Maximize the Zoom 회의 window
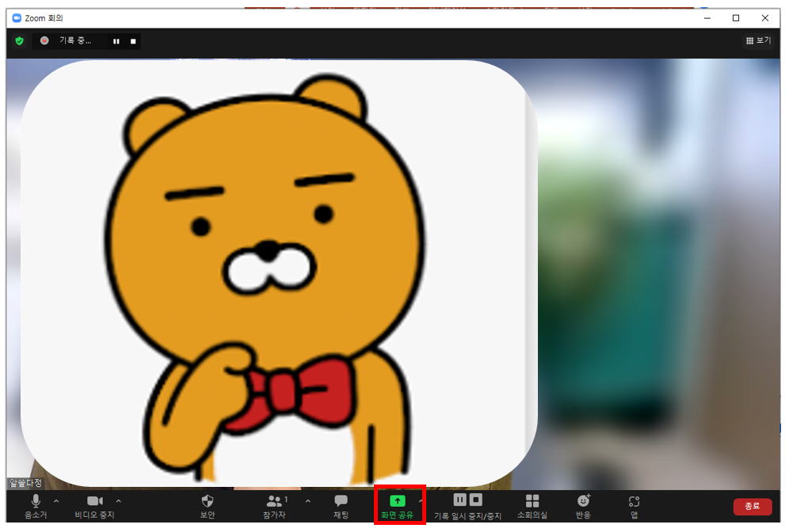Screen dimensions: 789x532 [736, 18]
